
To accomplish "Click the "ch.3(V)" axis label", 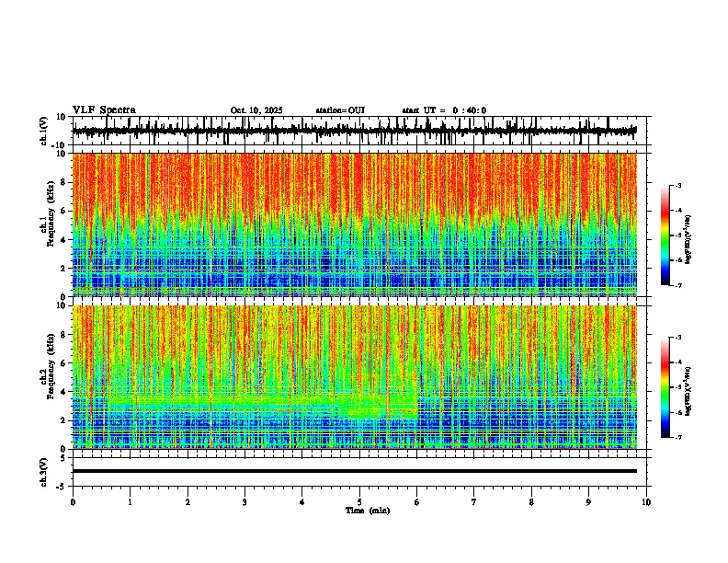I will [44, 472].
